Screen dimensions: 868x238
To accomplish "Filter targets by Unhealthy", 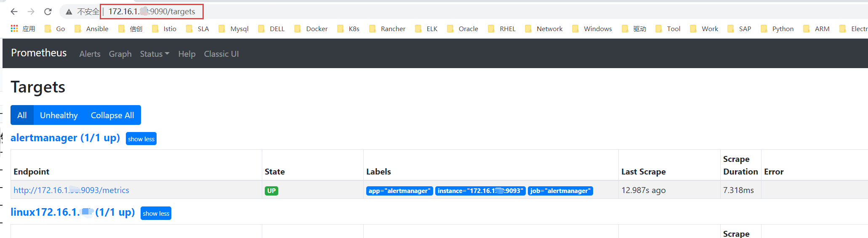I will pos(59,115).
